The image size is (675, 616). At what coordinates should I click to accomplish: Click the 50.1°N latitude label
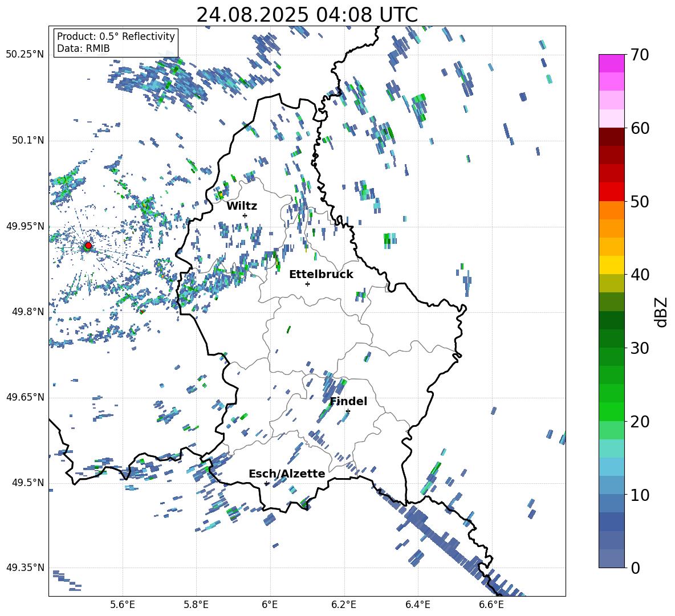coord(27,140)
